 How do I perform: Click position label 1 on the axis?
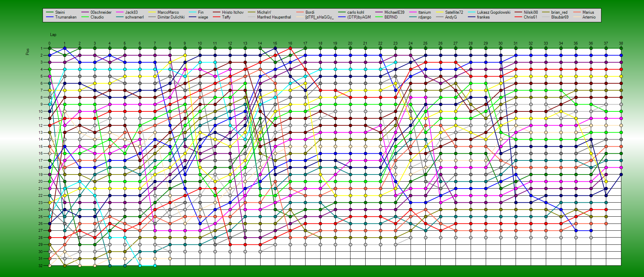pyautogui.click(x=42, y=48)
